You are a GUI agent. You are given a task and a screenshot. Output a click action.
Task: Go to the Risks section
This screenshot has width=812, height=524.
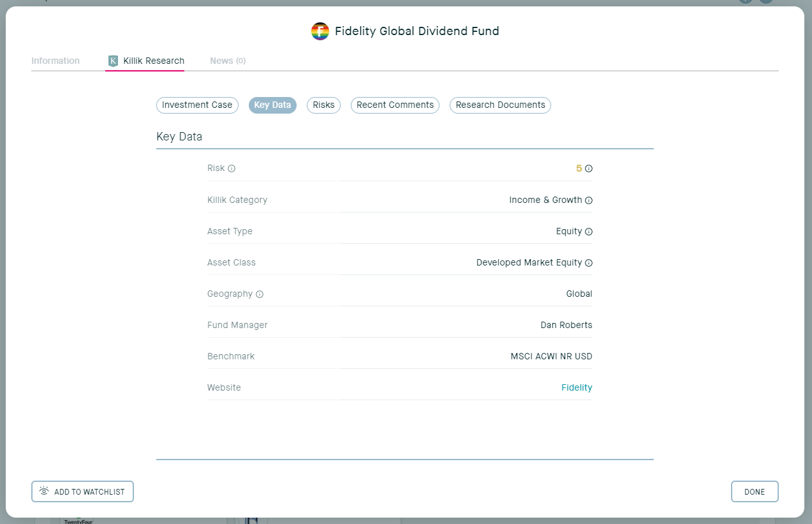coord(323,105)
